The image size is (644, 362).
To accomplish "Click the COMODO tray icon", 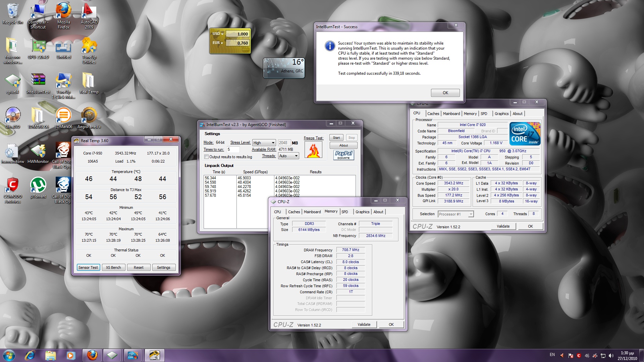I will click(x=579, y=356).
